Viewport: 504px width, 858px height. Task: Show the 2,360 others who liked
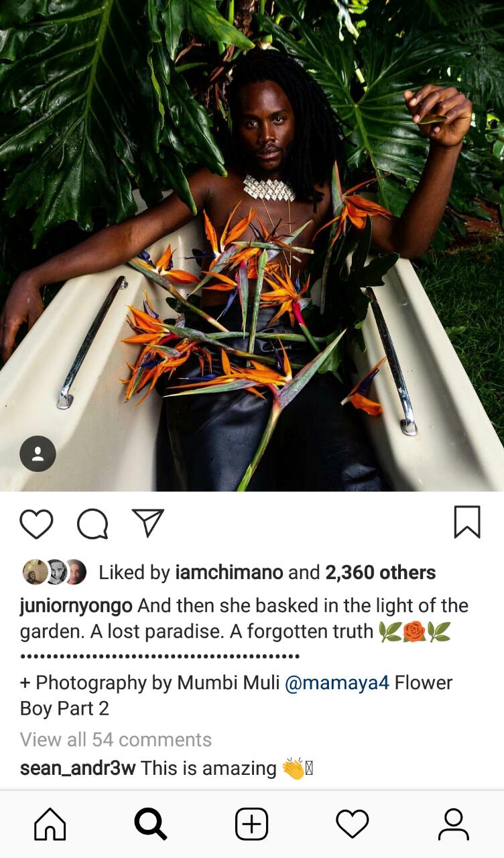(x=381, y=572)
